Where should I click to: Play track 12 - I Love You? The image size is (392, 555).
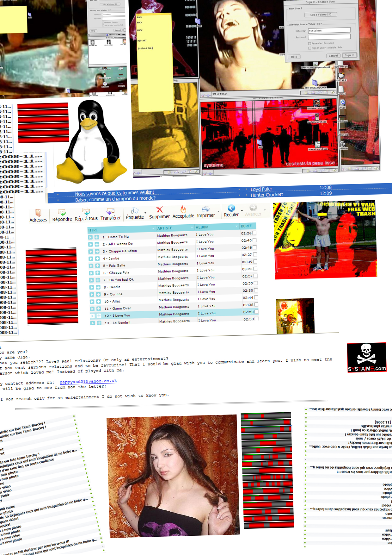[x=92, y=316]
